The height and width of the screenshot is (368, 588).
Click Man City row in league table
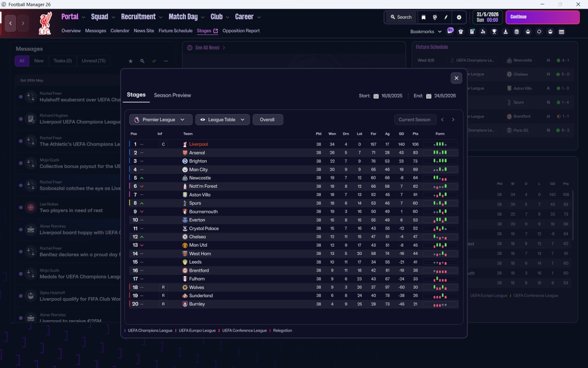[294, 170]
